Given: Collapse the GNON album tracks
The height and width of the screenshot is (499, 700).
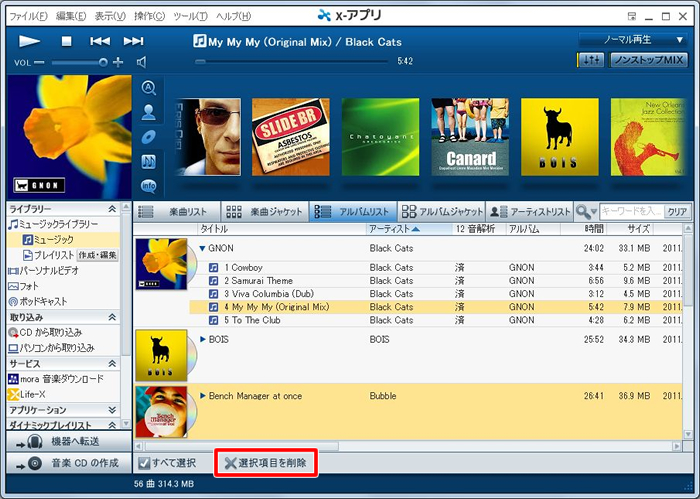Looking at the screenshot, I should pyautogui.click(x=202, y=248).
